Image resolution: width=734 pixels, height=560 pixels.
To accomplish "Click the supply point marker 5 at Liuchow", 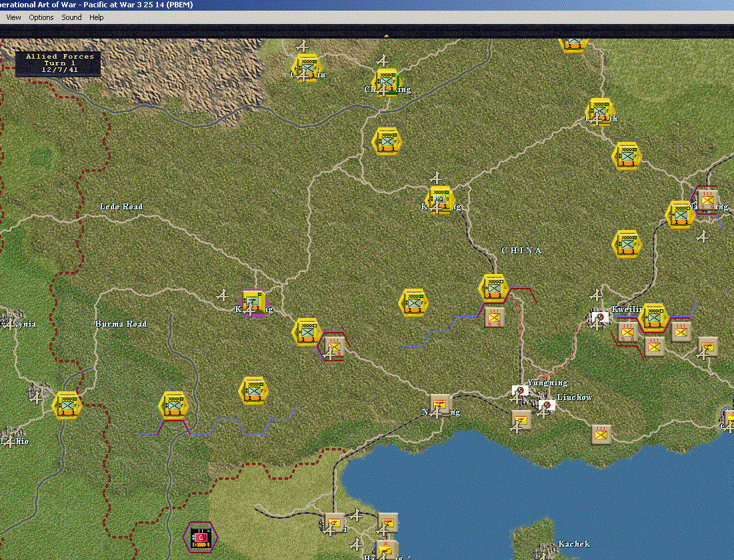I will point(546,405).
